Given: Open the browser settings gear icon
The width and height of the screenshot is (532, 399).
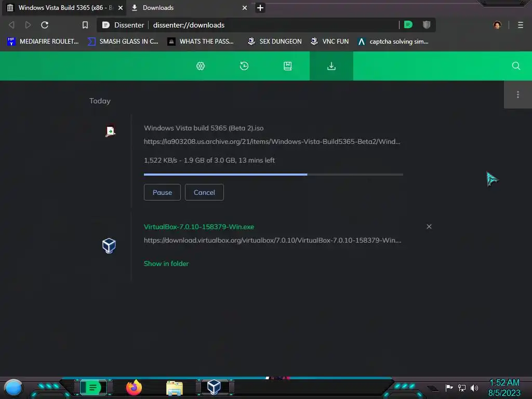Looking at the screenshot, I should click(201, 66).
